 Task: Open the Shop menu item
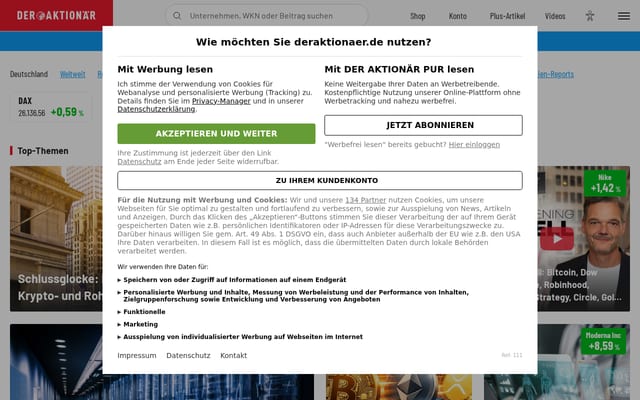tap(418, 16)
